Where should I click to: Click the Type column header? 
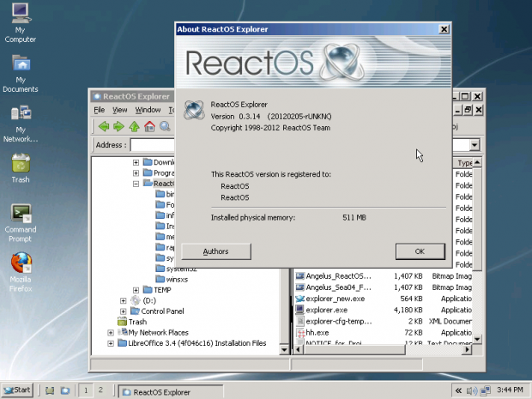tap(462, 163)
